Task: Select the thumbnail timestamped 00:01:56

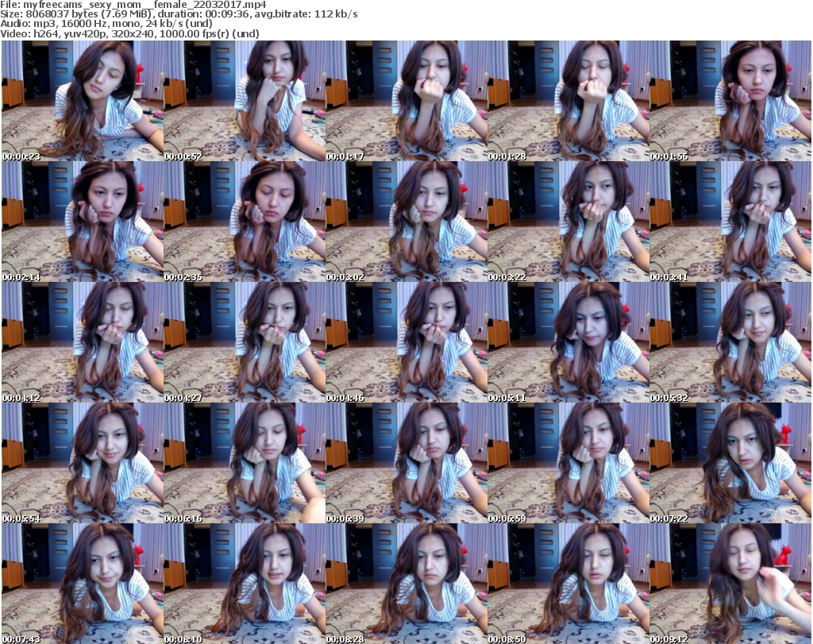Action: tap(730, 101)
